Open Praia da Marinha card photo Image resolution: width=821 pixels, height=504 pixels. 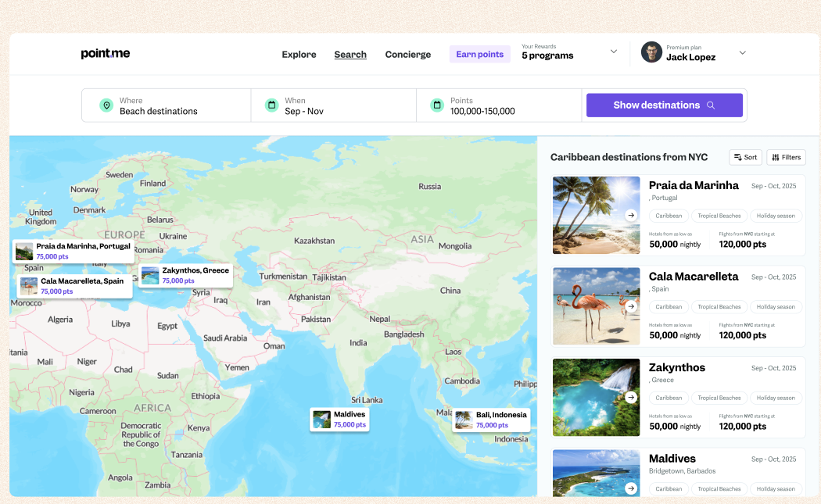(x=597, y=215)
